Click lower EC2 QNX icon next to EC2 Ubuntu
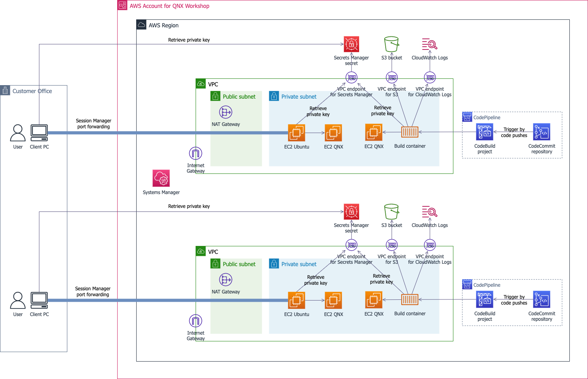 coord(333,300)
